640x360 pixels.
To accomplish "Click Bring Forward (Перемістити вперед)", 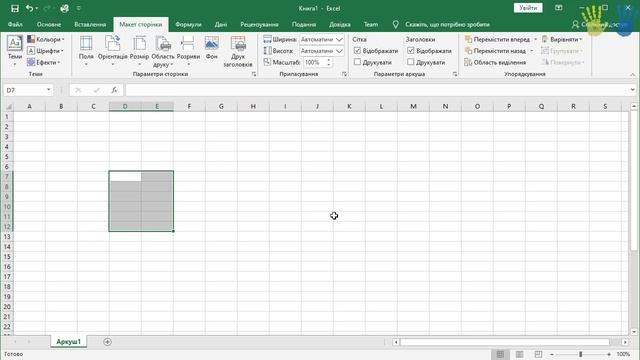I will click(x=497, y=39).
